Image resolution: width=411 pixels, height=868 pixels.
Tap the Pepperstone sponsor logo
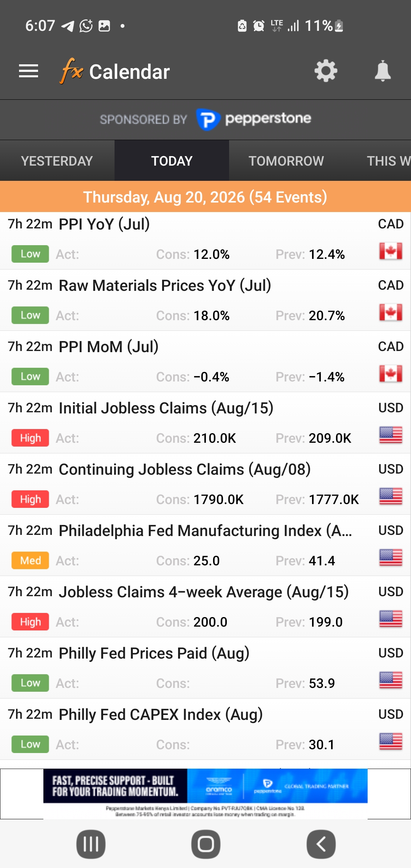[253, 119]
